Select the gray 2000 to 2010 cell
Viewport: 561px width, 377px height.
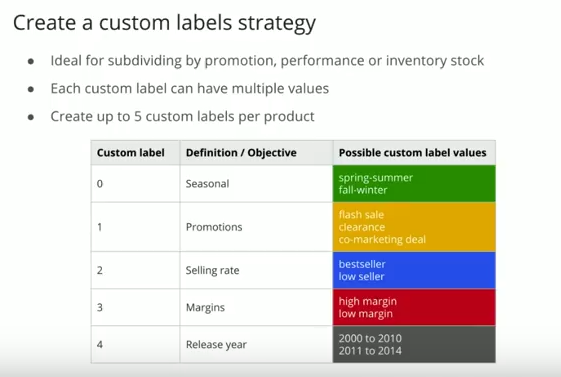pos(414,344)
